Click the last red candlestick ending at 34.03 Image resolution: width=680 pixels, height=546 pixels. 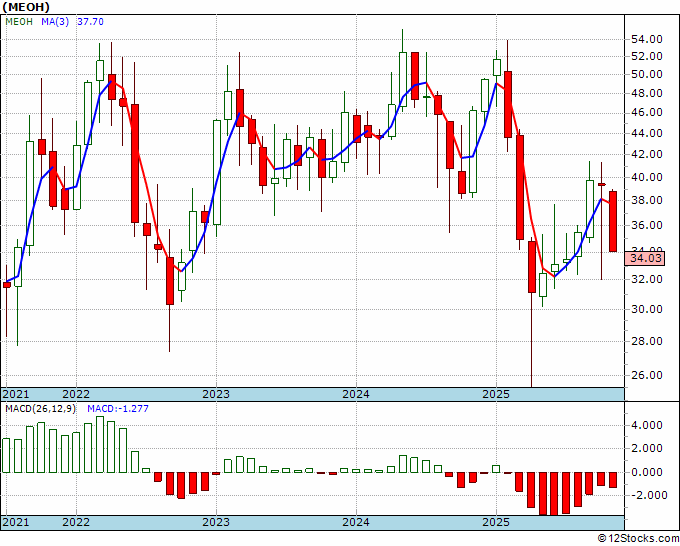point(613,221)
